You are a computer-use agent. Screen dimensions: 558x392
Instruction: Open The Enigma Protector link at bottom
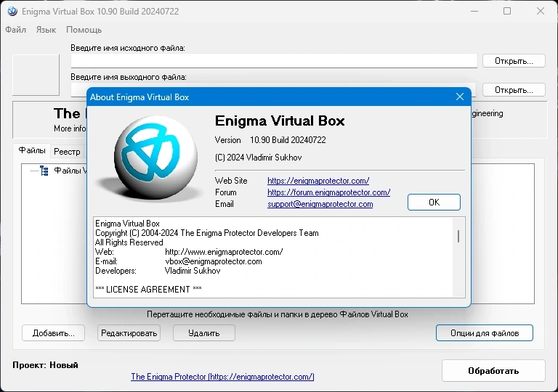[x=222, y=377]
